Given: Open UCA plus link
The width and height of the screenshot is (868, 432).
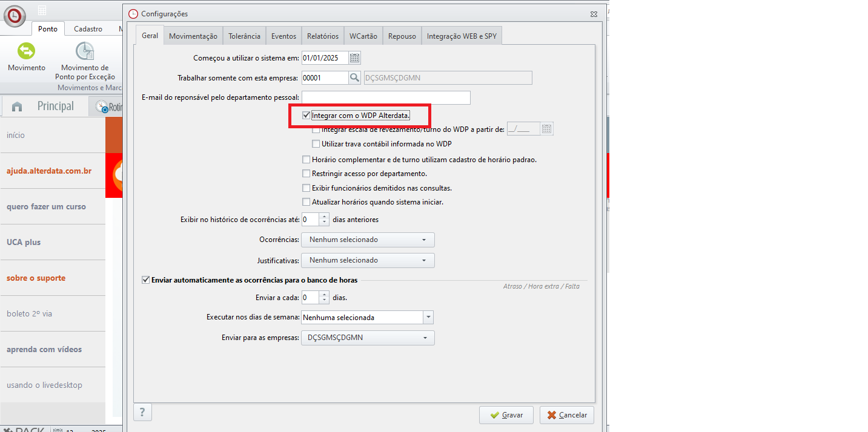Looking at the screenshot, I should point(24,242).
